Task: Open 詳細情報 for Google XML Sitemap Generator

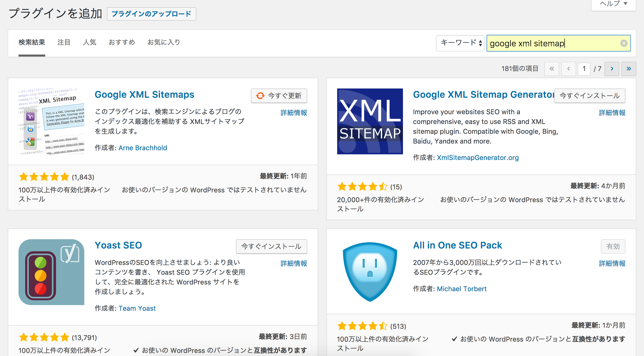Action: (612, 113)
